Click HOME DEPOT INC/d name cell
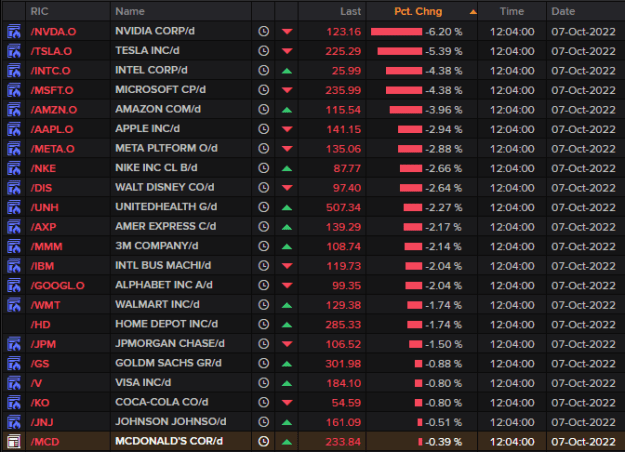625x452 pixels. point(167,324)
